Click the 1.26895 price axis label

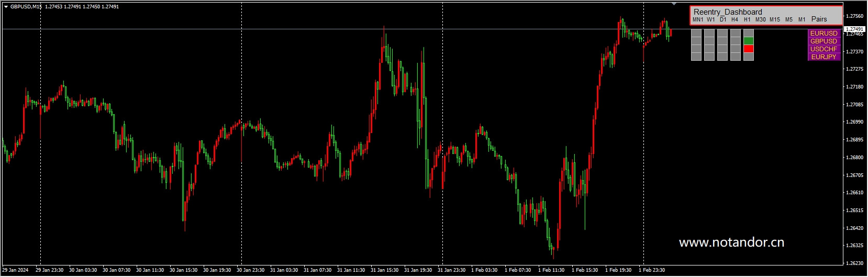[855, 140]
